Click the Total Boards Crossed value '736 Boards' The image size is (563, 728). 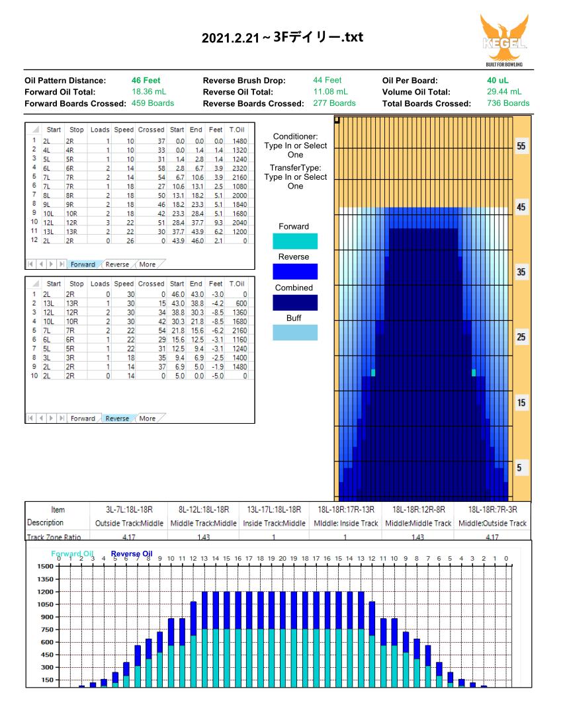[508, 103]
